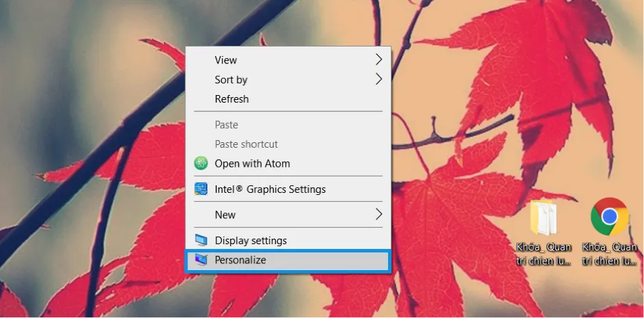This screenshot has width=644, height=318.
Task: Click the green Atom icon in the menu
Action: (x=201, y=163)
